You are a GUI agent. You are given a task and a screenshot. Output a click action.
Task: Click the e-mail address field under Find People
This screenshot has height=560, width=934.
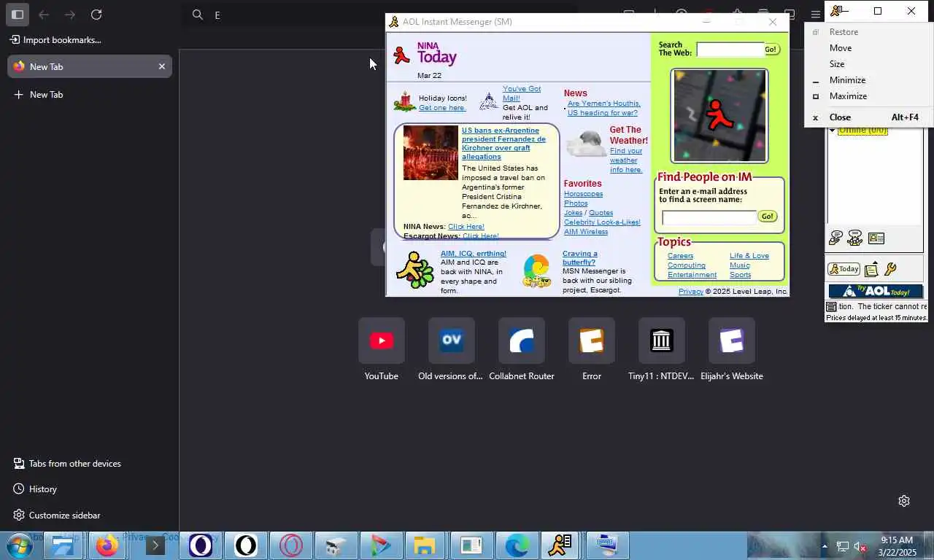coord(709,217)
